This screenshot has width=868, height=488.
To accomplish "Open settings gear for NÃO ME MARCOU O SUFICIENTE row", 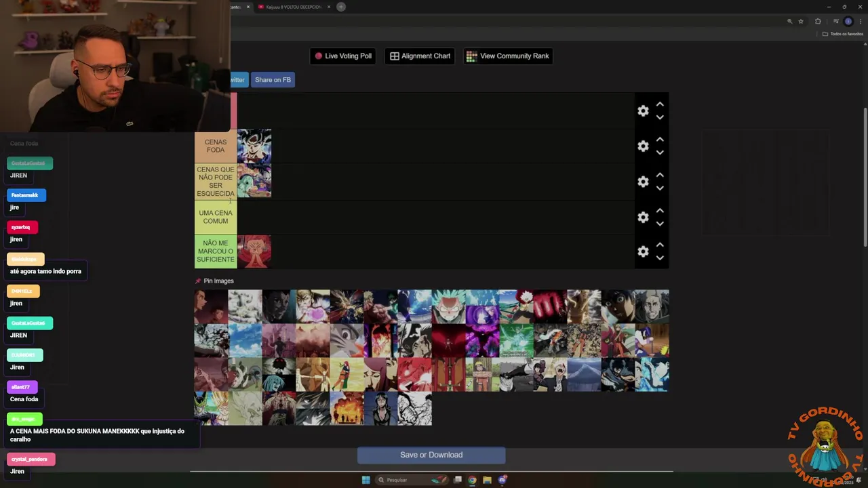I will pyautogui.click(x=643, y=251).
